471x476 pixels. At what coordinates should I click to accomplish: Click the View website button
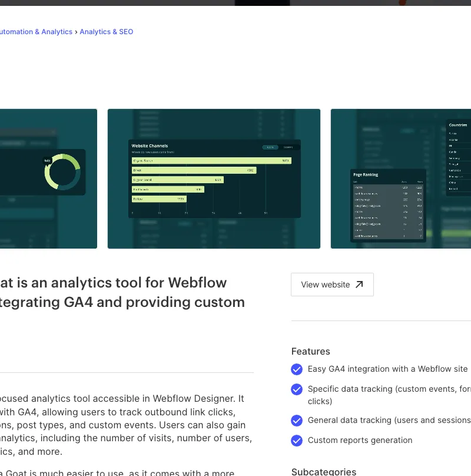point(332,285)
